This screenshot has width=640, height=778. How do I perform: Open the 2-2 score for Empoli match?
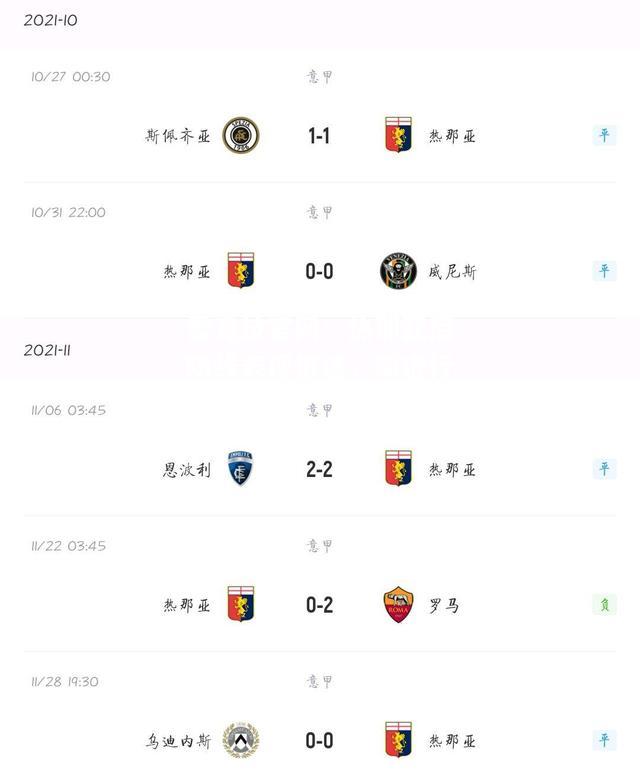[x=319, y=469]
